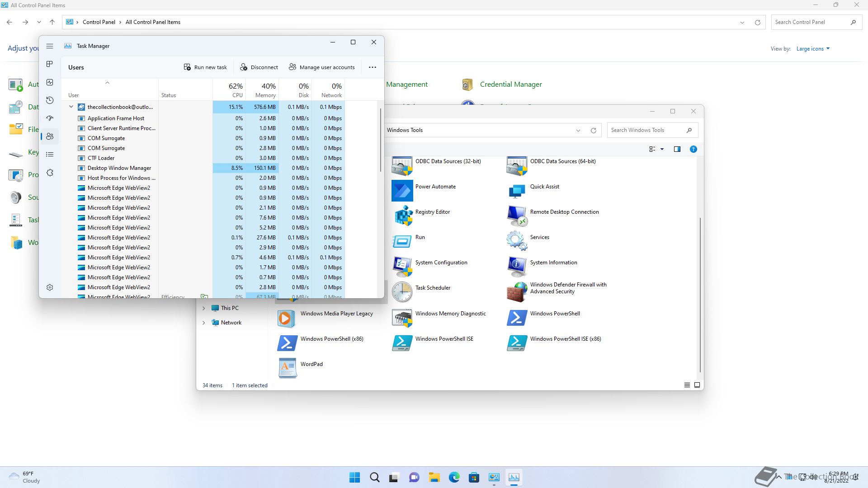Select Application Frame Host process row

(203, 118)
